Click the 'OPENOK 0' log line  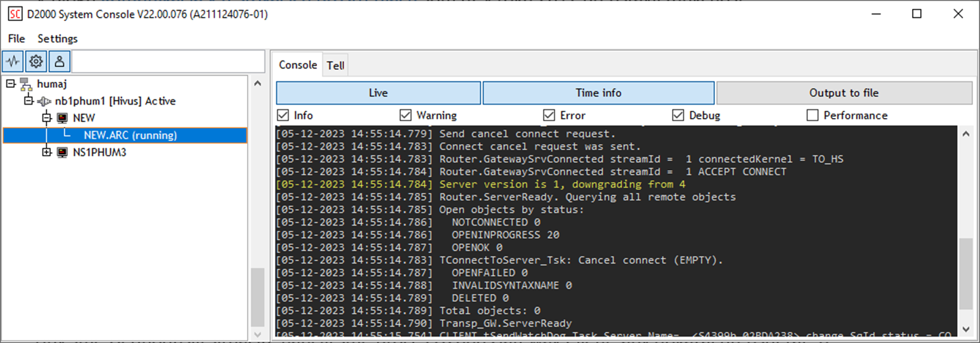pyautogui.click(x=389, y=248)
